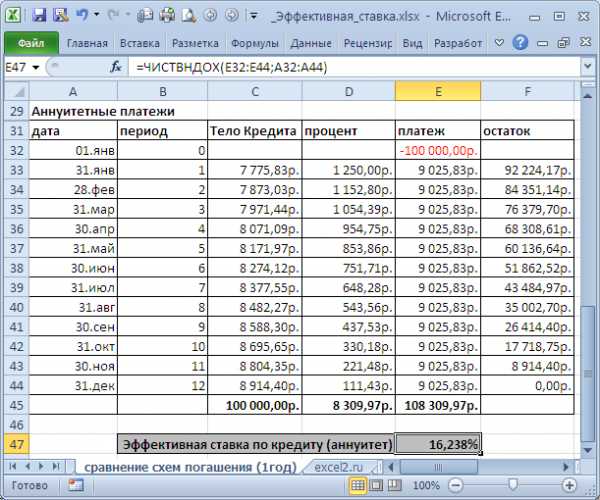Switch to the Формулы ribbon tab
Image resolution: width=600 pixels, height=500 pixels.
coord(254,44)
